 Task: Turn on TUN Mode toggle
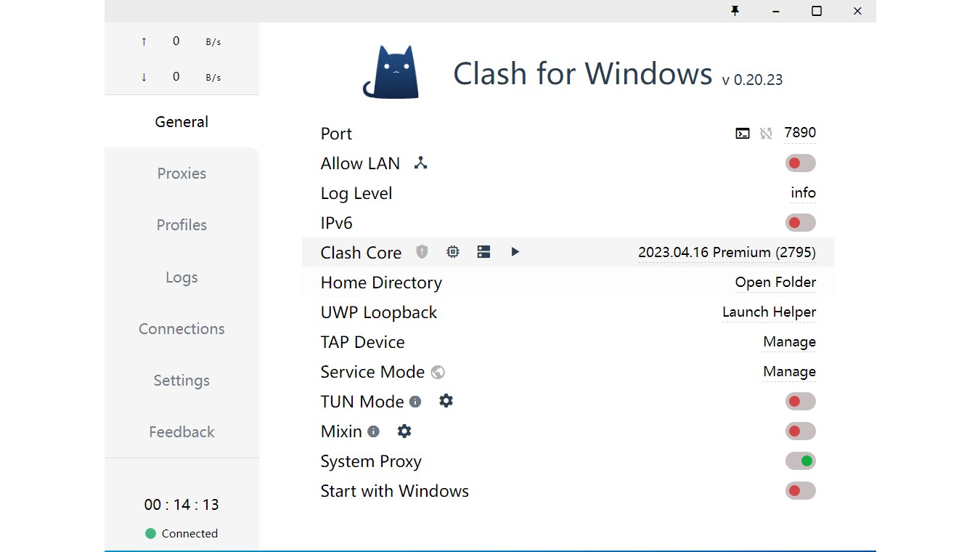click(x=800, y=402)
